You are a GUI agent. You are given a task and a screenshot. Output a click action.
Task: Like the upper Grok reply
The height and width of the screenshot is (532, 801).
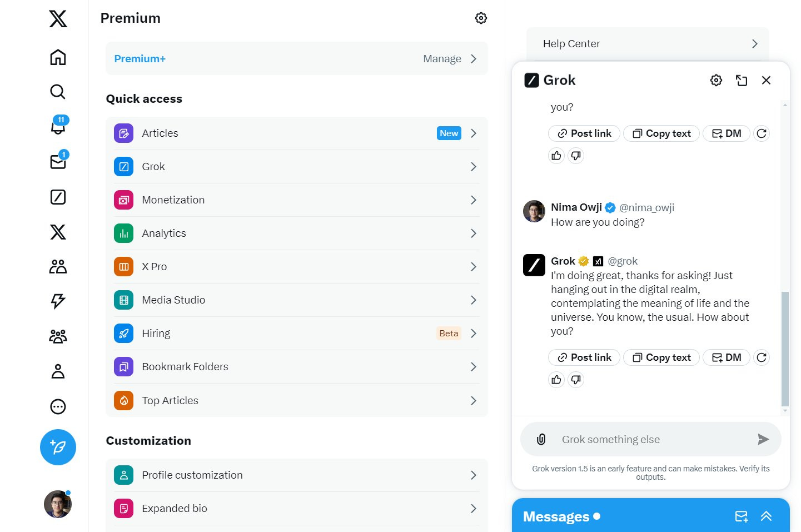556,156
